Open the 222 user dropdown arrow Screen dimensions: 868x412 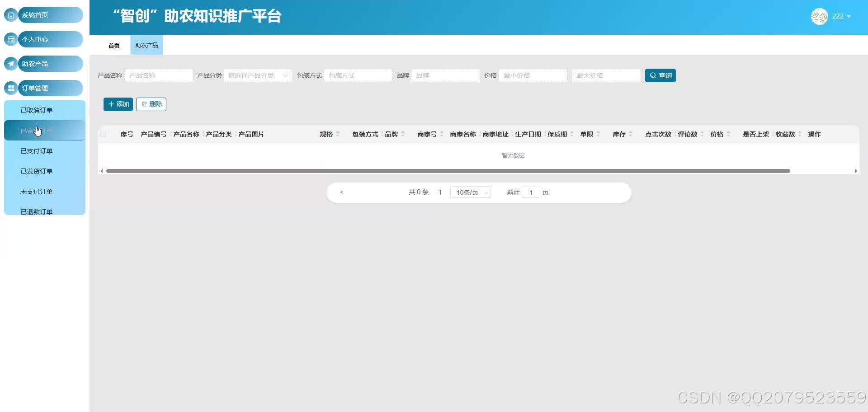pos(849,16)
